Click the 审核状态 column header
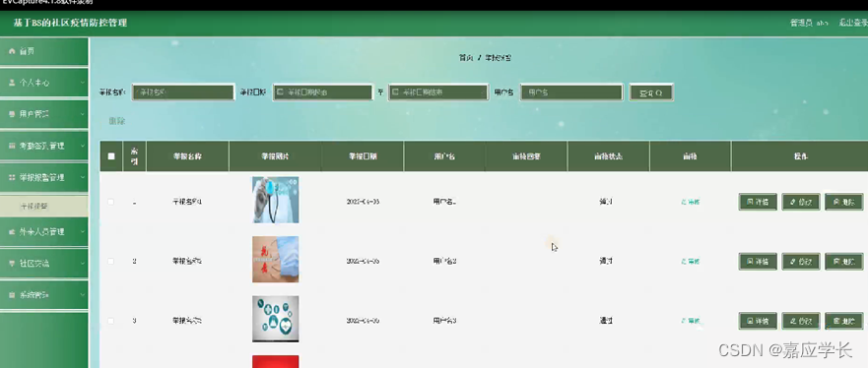The height and width of the screenshot is (368, 868). click(x=608, y=156)
